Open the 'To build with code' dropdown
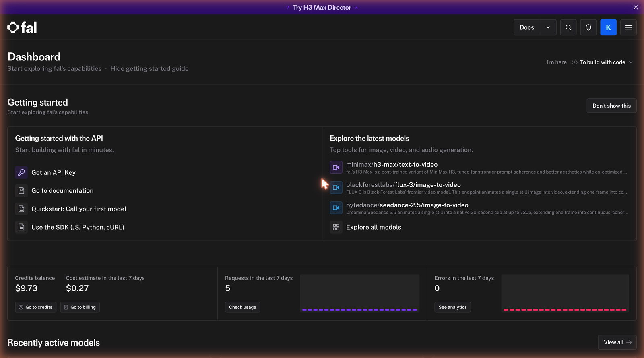The image size is (644, 358). (x=602, y=62)
